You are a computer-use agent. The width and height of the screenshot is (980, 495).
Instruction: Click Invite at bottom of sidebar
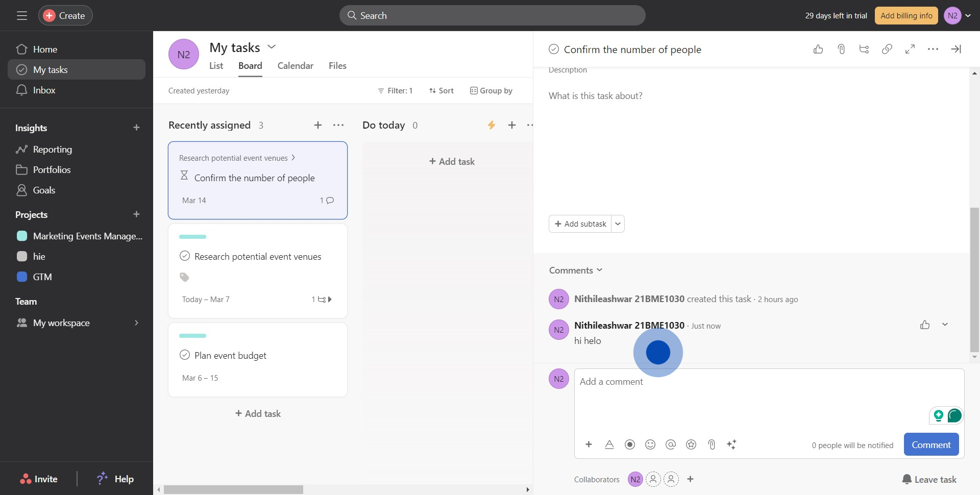coord(39,479)
